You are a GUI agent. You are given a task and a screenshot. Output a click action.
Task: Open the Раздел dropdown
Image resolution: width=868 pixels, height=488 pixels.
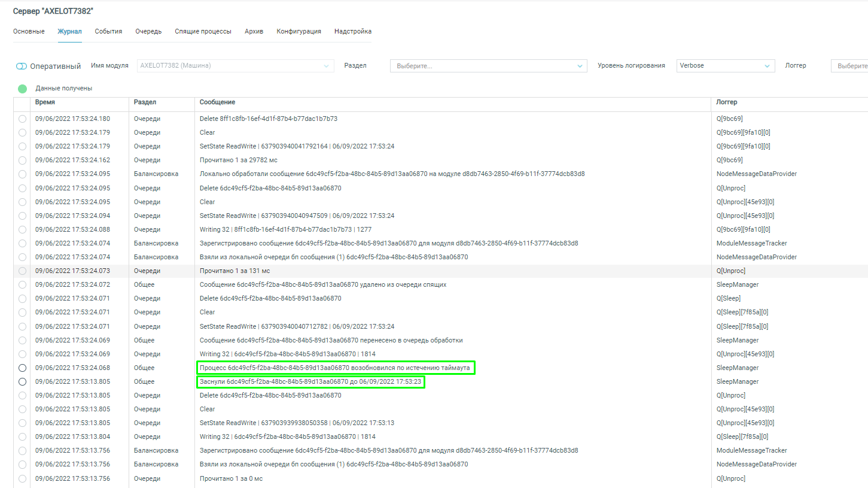[488, 66]
